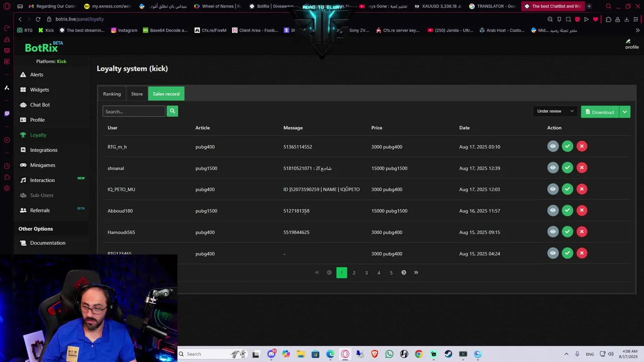The height and width of the screenshot is (362, 644).
Task: Approve the Aug 15 04:24 sale
Action: point(568,253)
